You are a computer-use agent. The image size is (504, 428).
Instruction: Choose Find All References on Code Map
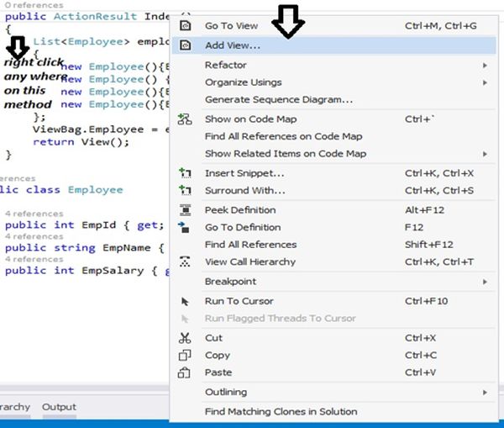pyautogui.click(x=333, y=136)
